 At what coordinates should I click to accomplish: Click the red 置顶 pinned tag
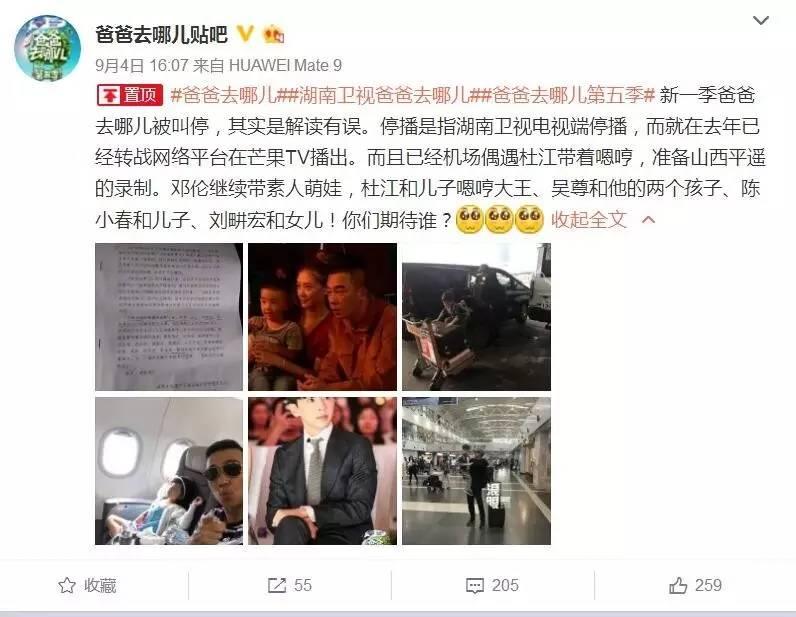[130, 95]
